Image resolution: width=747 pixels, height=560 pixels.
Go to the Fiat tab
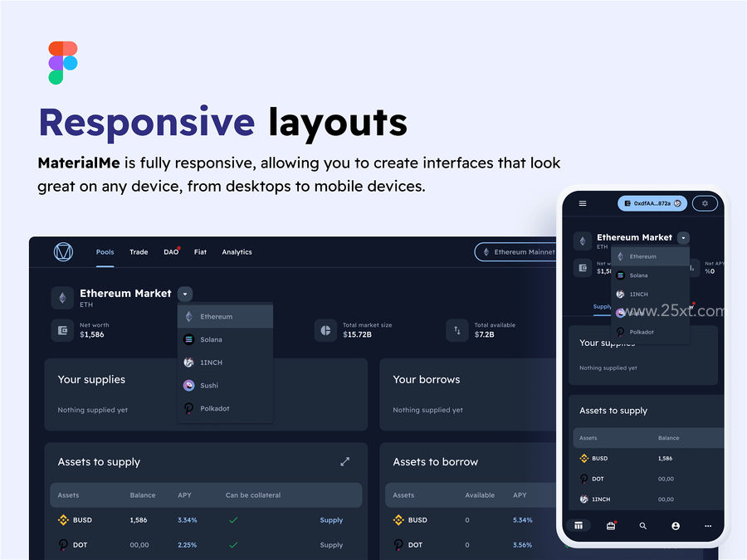tap(200, 252)
